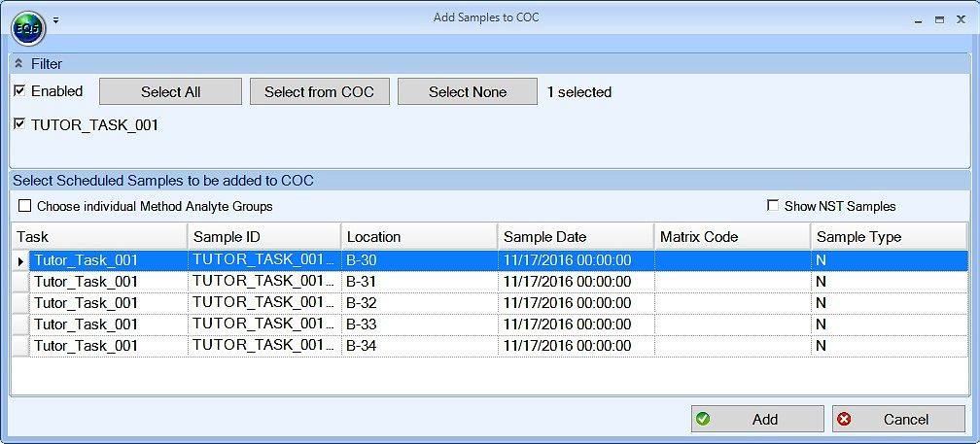
Task: Click the EQuIS application orb icon
Action: pos(28,27)
